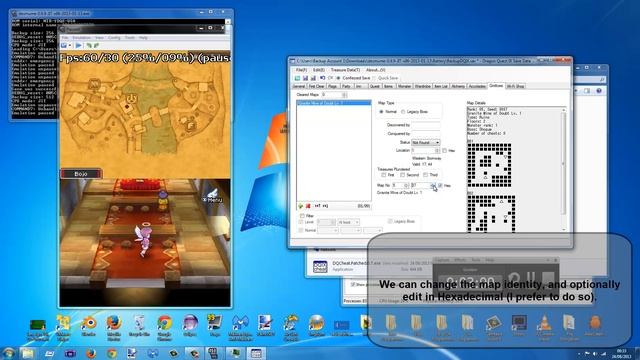Click the Map No rank spinner arrows
This screenshot has height=360, width=640.
pos(406,185)
